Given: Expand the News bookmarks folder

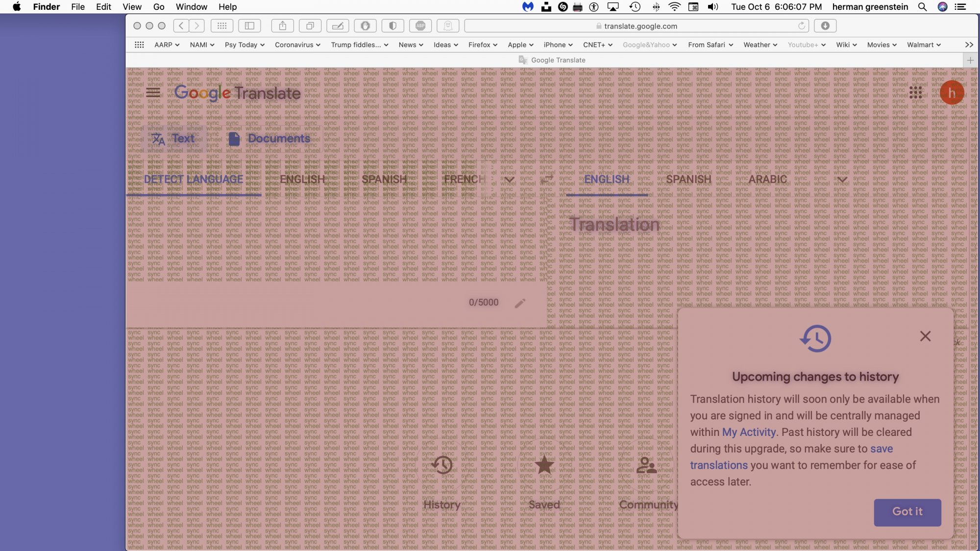Looking at the screenshot, I should [x=411, y=45].
